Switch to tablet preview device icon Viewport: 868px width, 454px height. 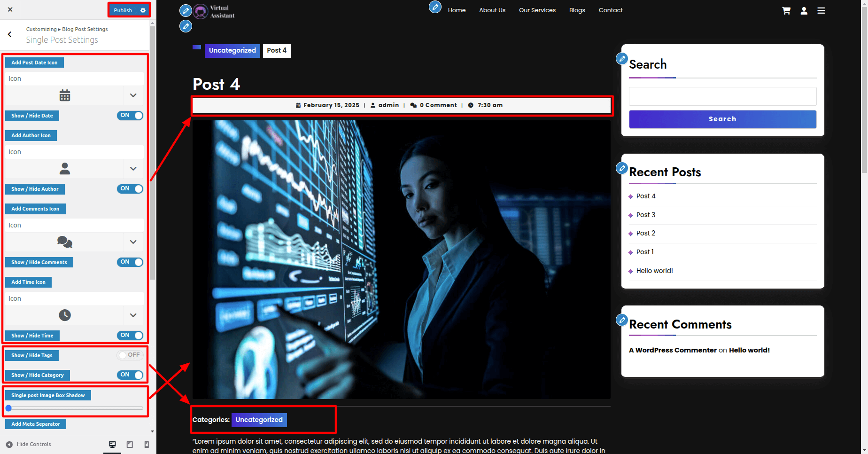coord(130,444)
